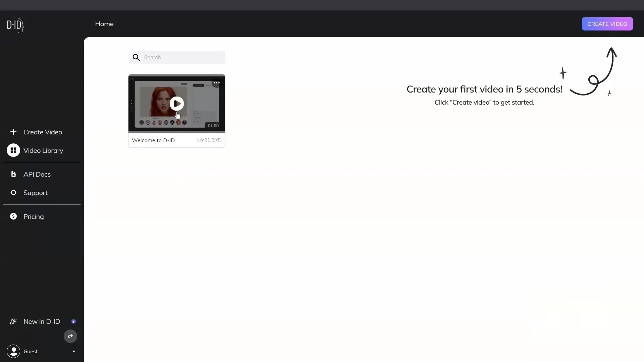Click CREATE VIDEO button
This screenshot has height=362, width=644.
tap(607, 23)
